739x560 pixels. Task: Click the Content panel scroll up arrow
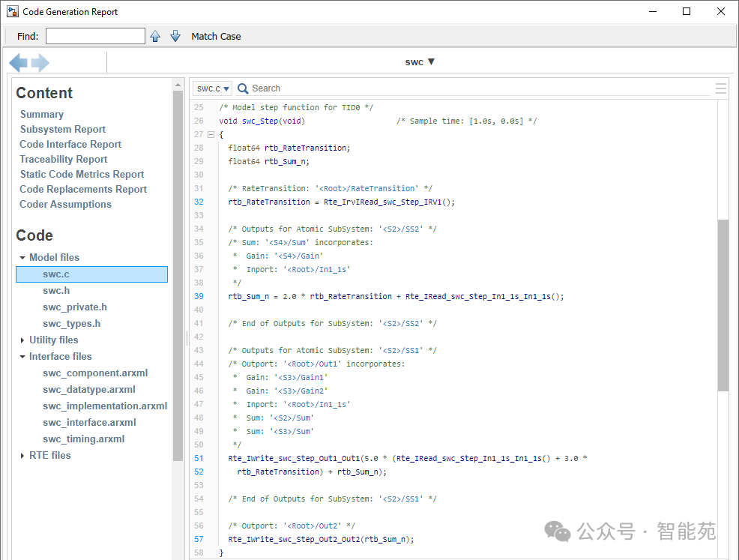click(x=178, y=85)
